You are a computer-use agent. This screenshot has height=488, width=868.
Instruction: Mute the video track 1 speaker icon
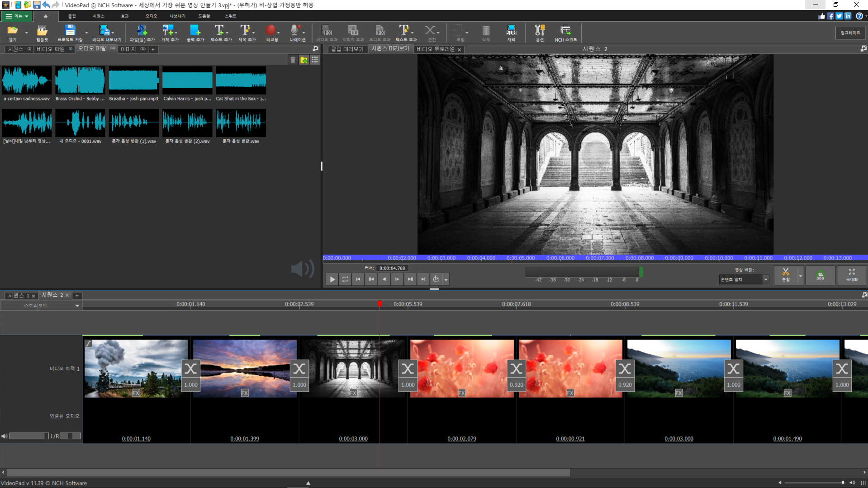click(x=4, y=436)
